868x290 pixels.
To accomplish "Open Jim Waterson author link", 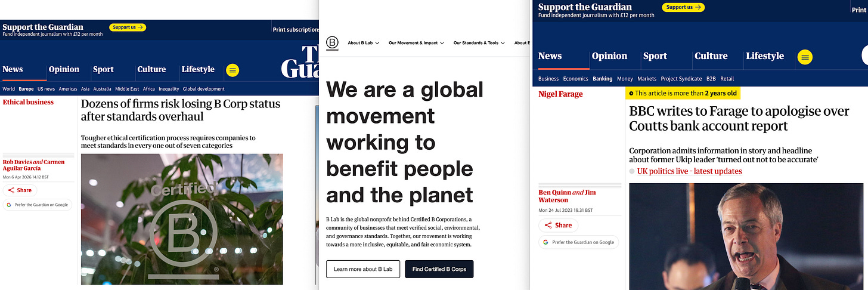I will (566, 196).
